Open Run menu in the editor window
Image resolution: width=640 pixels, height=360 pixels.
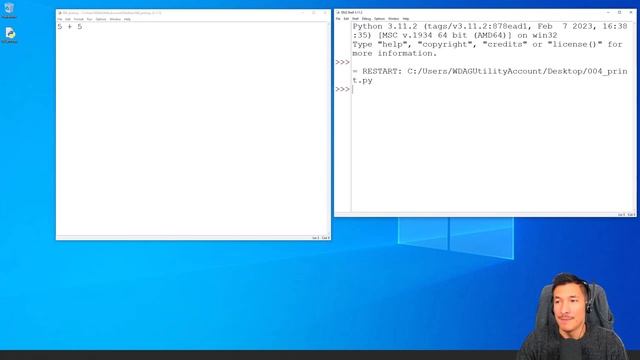[89, 19]
